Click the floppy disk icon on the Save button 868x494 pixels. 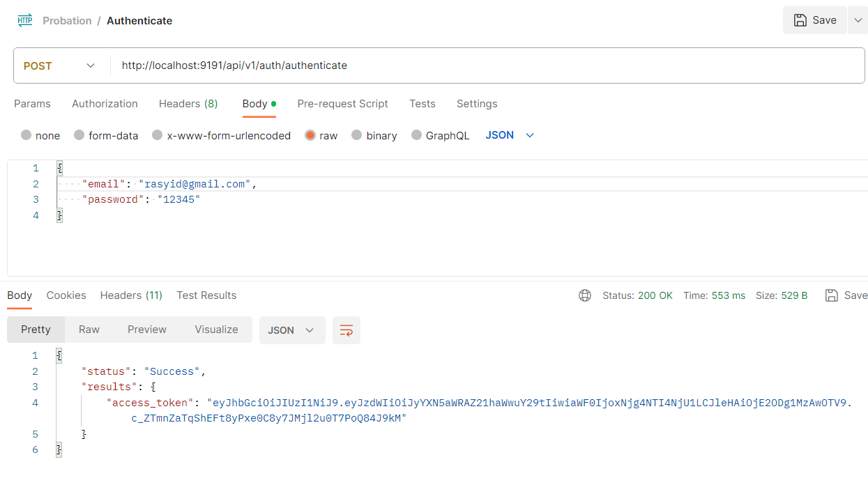tap(802, 20)
